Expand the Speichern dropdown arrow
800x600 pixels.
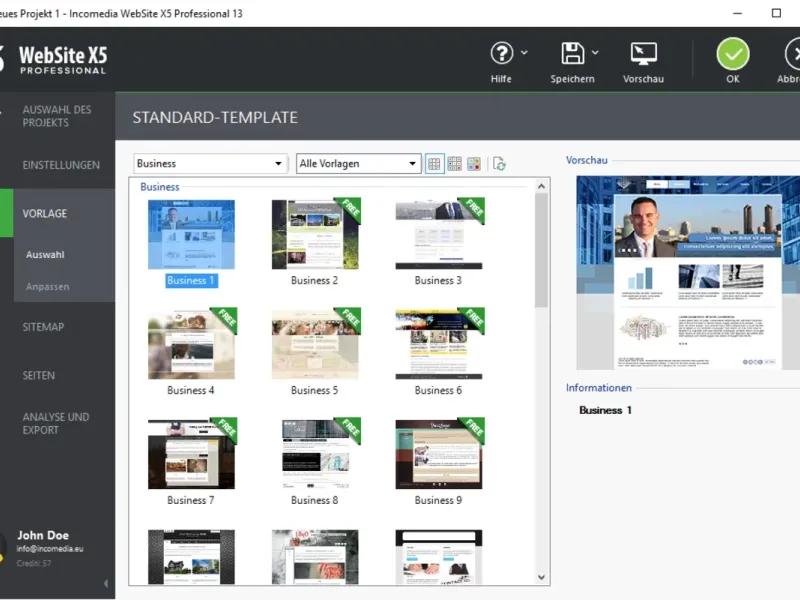tap(595, 52)
